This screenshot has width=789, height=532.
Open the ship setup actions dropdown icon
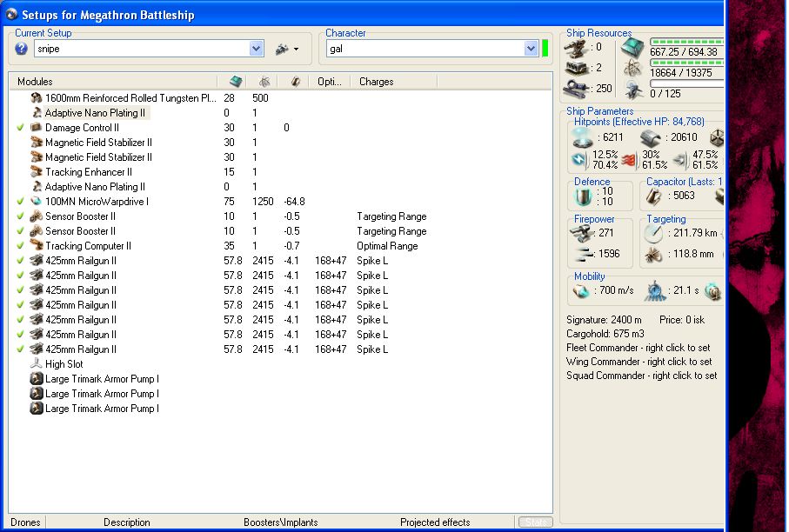[286, 50]
